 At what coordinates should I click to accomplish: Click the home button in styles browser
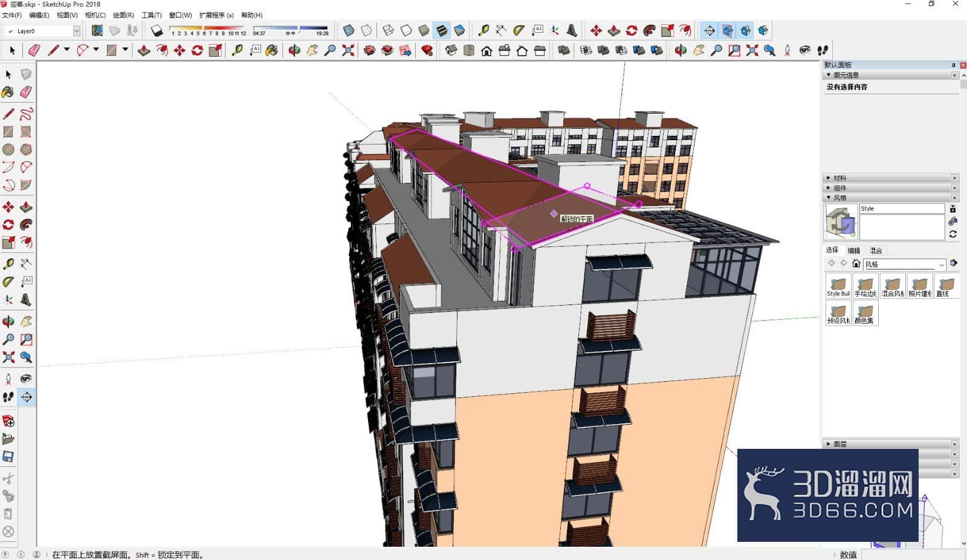tap(856, 263)
